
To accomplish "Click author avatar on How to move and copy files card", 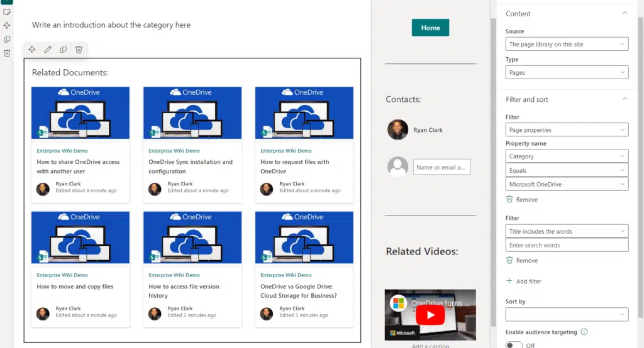I will click(x=43, y=313).
